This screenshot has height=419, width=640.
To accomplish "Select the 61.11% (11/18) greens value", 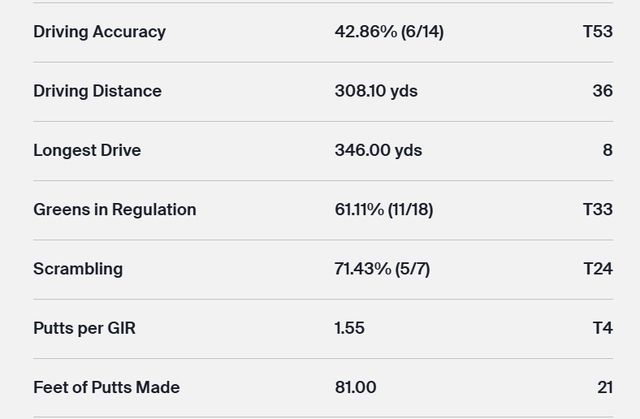I will [x=383, y=210].
